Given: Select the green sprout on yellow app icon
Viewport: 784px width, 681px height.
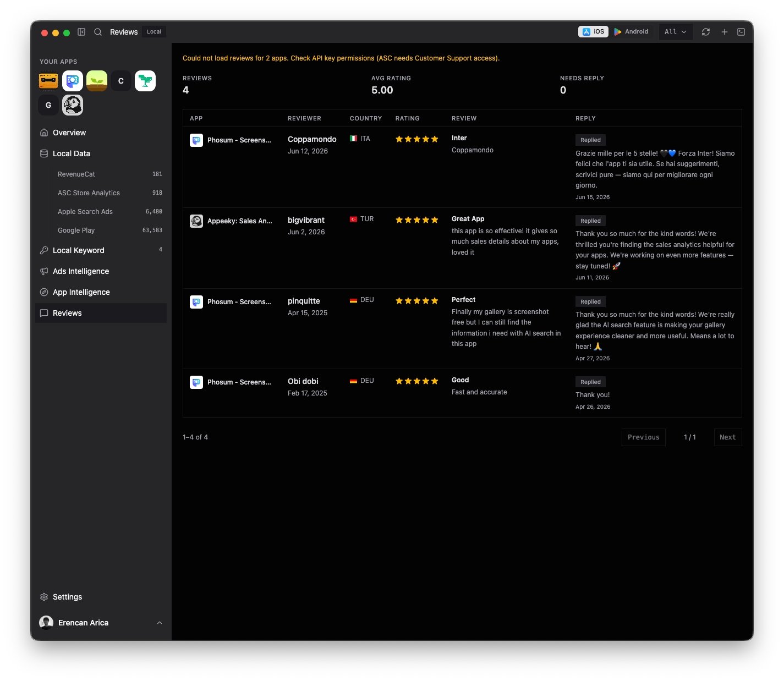Looking at the screenshot, I should [97, 81].
